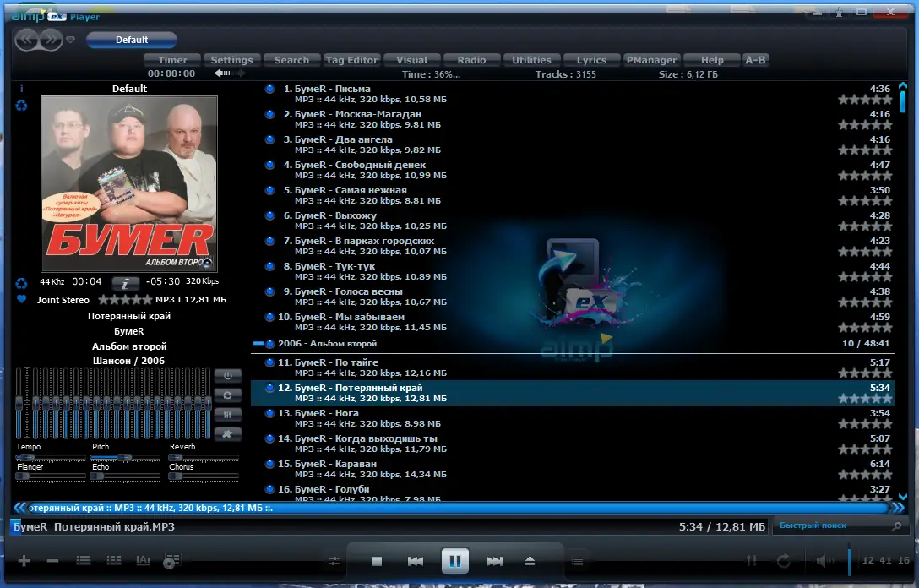The image size is (919, 588).
Task: Toggle equalizer power button
Action: pyautogui.click(x=227, y=376)
